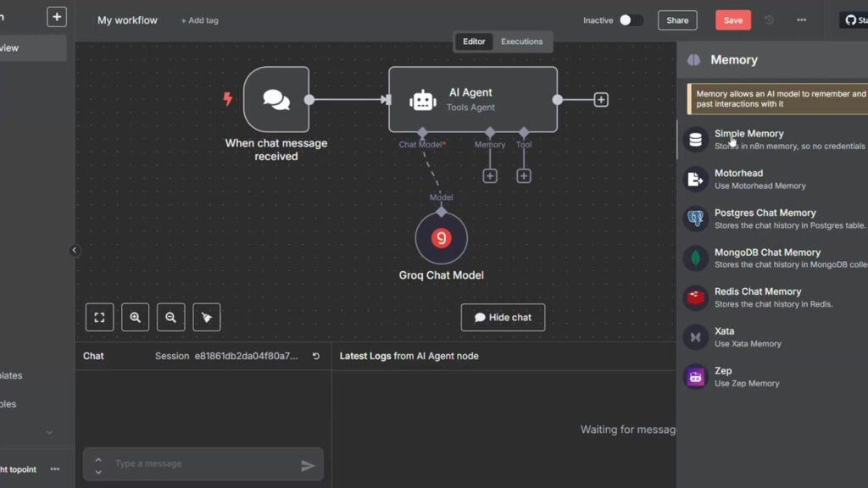Add a node after the AI Agent output

(x=601, y=100)
